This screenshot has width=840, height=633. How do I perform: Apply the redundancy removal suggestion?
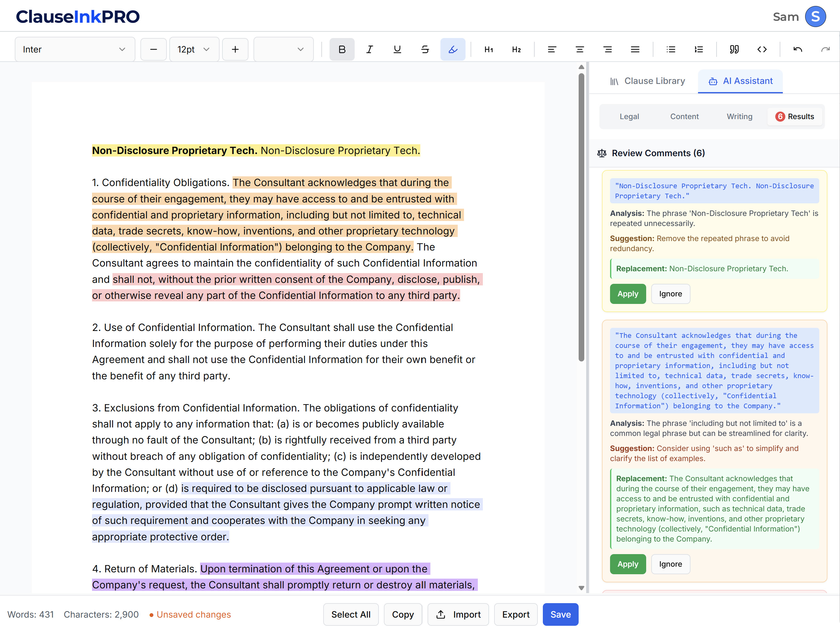[x=627, y=293]
